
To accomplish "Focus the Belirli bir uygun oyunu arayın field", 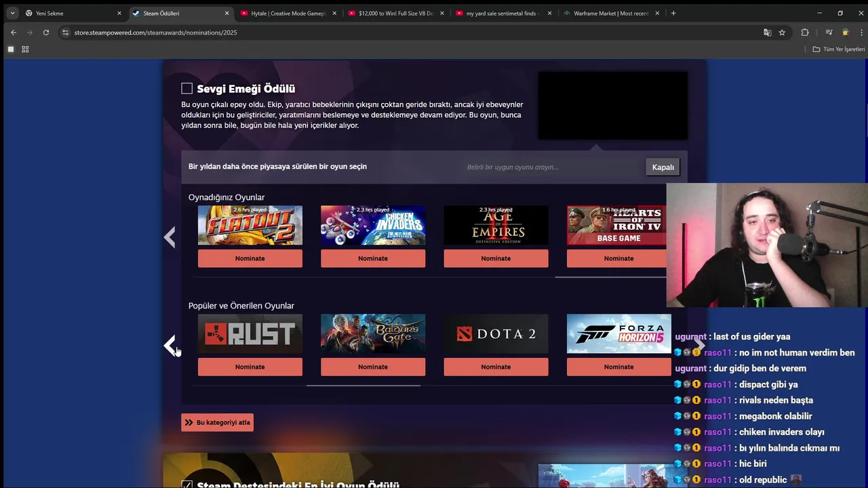I will [553, 167].
